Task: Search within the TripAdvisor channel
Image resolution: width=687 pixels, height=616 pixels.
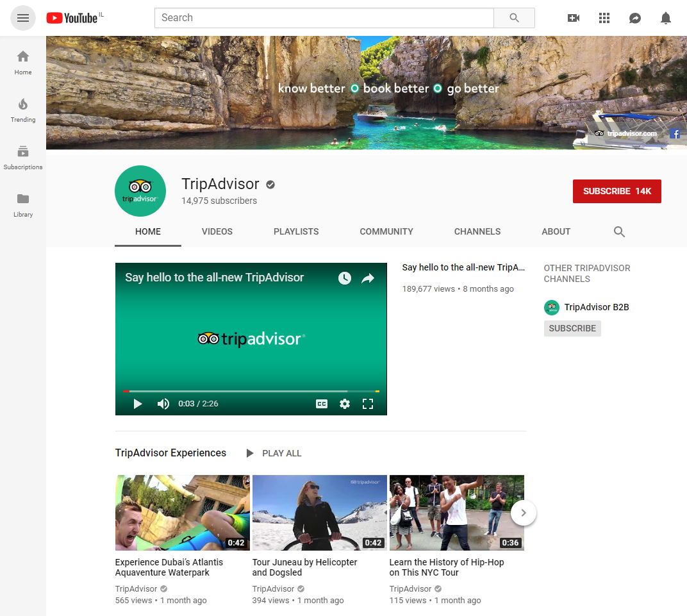Action: pos(619,232)
